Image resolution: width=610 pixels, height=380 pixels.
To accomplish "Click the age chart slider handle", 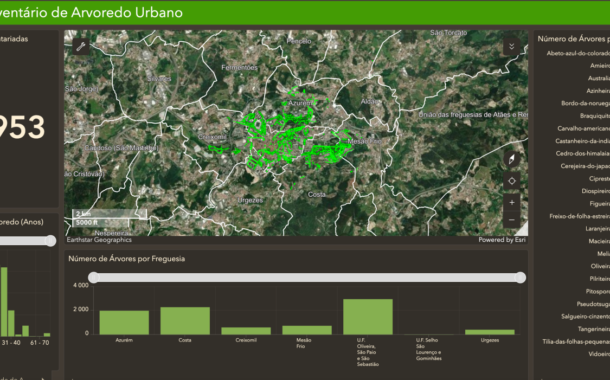I will pyautogui.click(x=51, y=241).
